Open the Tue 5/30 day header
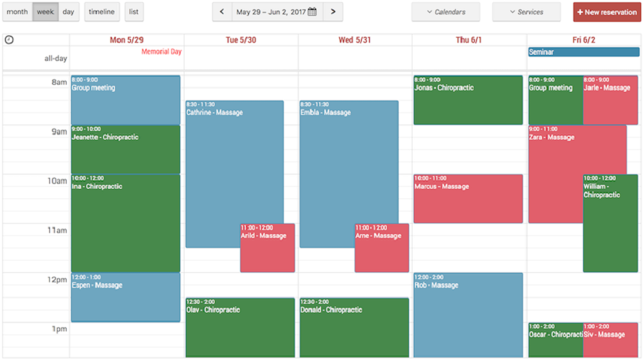 241,40
